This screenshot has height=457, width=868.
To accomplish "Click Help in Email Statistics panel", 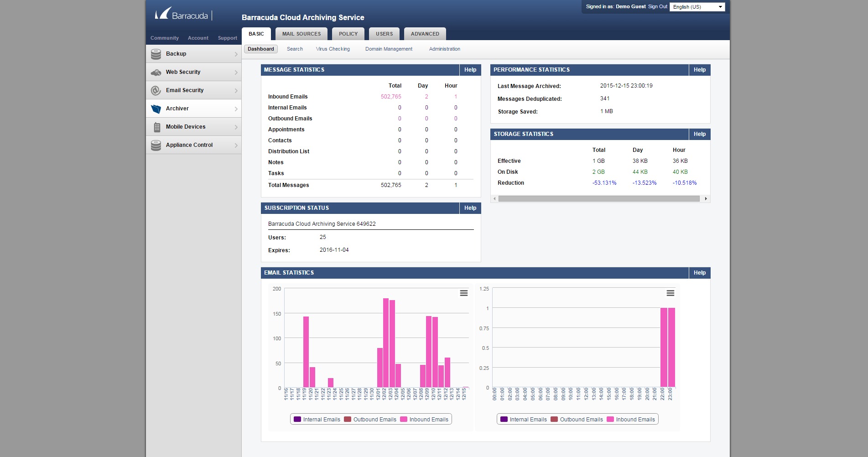I will [700, 273].
